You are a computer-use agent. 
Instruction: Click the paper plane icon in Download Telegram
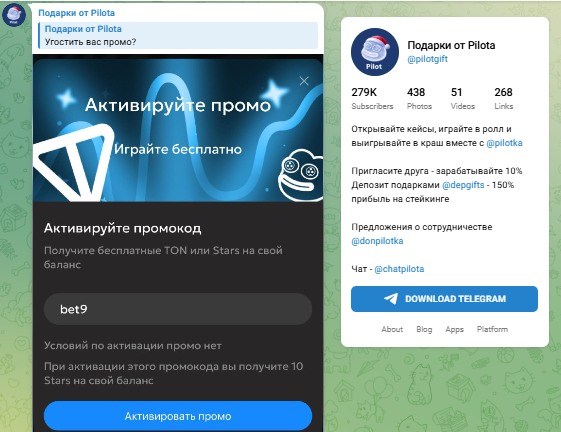point(391,298)
